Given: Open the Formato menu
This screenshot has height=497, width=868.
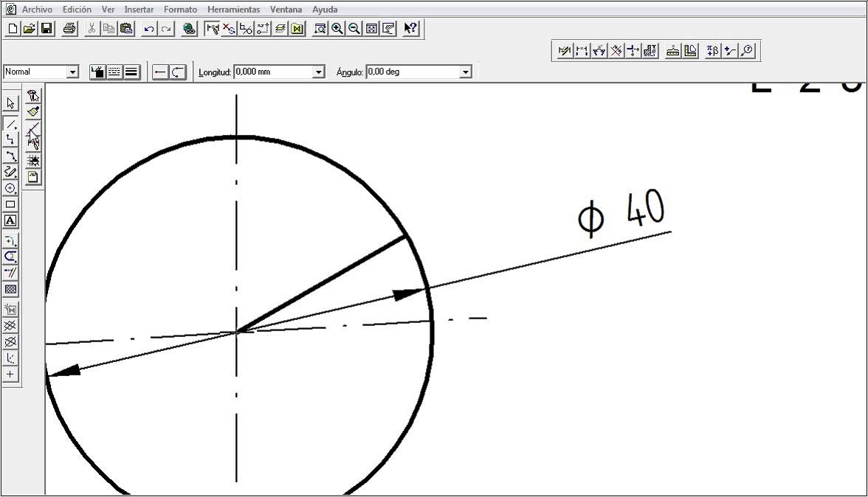Looking at the screenshot, I should tap(180, 10).
